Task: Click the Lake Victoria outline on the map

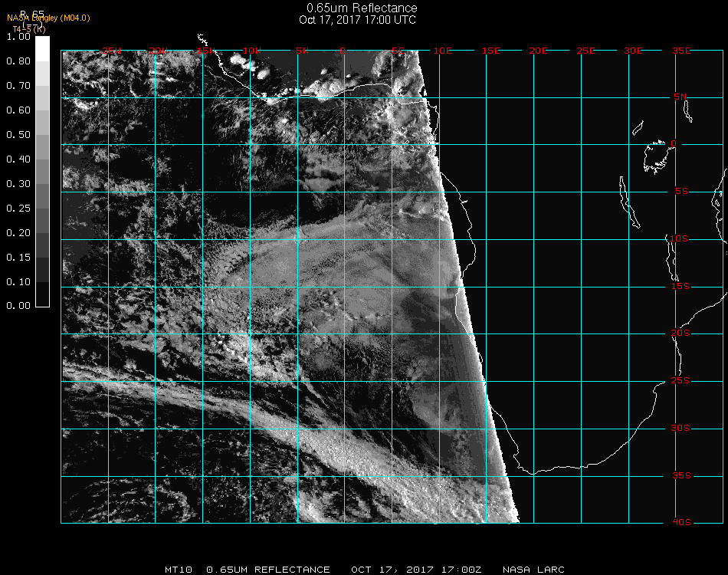Action: coord(655,158)
